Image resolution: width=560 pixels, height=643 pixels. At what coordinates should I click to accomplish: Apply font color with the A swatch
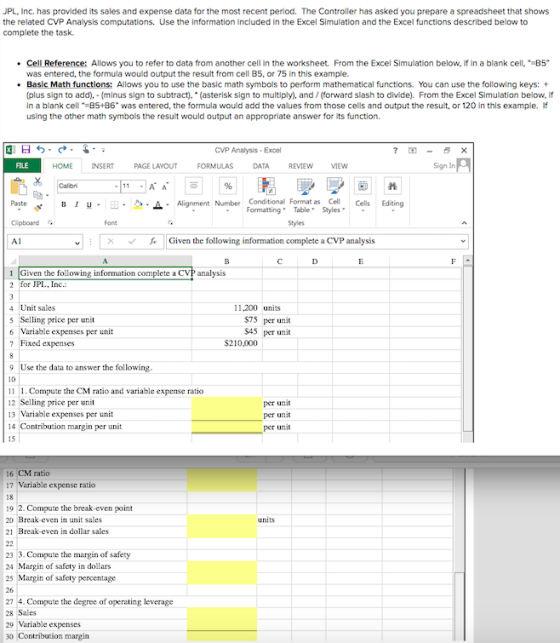[158, 204]
